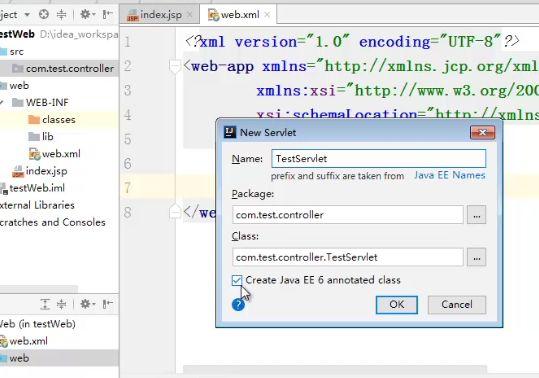Close the New Servlet dialog window

(x=483, y=132)
